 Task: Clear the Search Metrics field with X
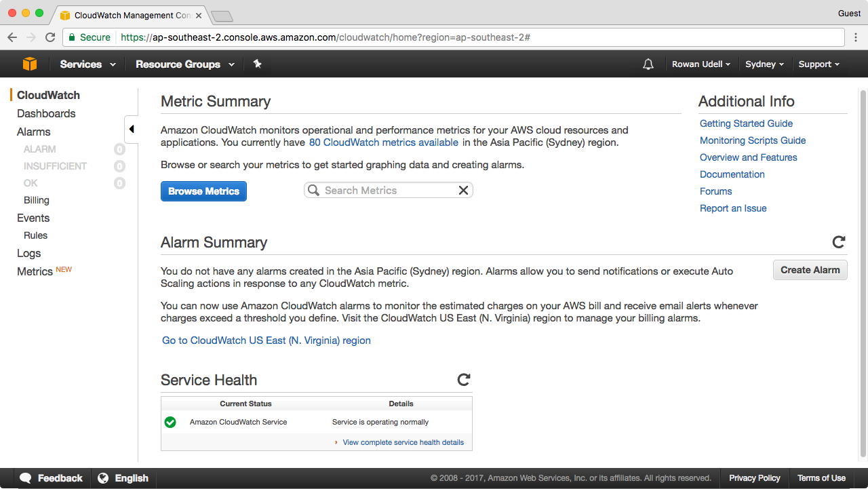[463, 191]
